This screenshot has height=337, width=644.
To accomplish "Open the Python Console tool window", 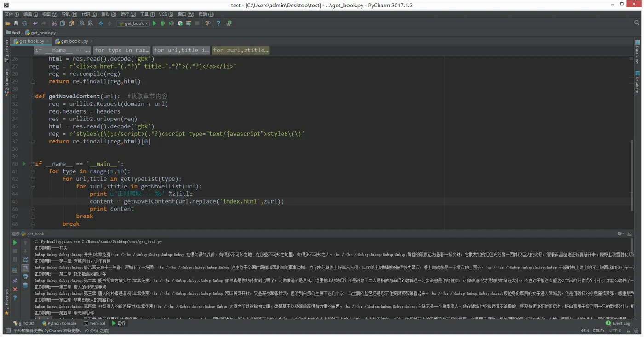I will click(x=59, y=323).
